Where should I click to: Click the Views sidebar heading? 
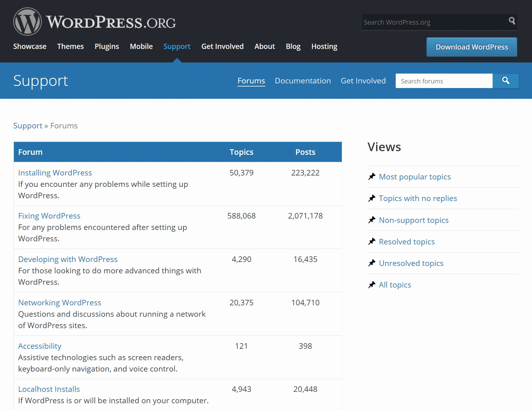[x=384, y=147]
